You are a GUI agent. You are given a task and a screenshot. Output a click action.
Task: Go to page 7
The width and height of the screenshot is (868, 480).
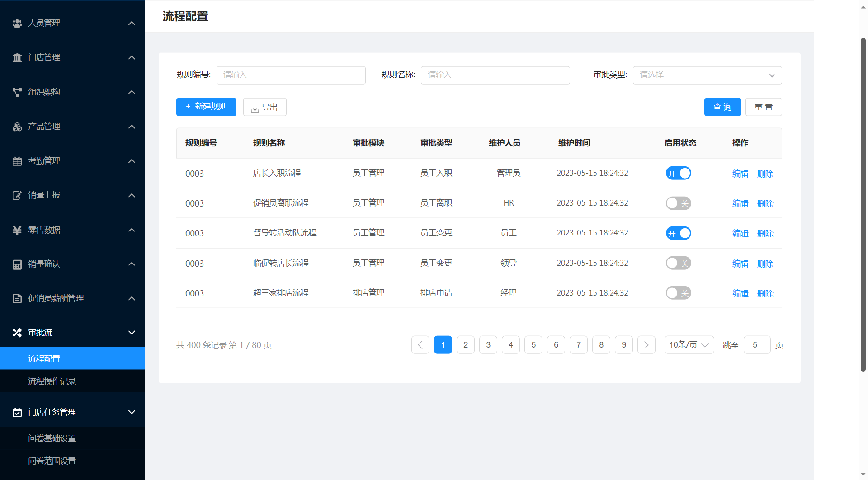579,345
